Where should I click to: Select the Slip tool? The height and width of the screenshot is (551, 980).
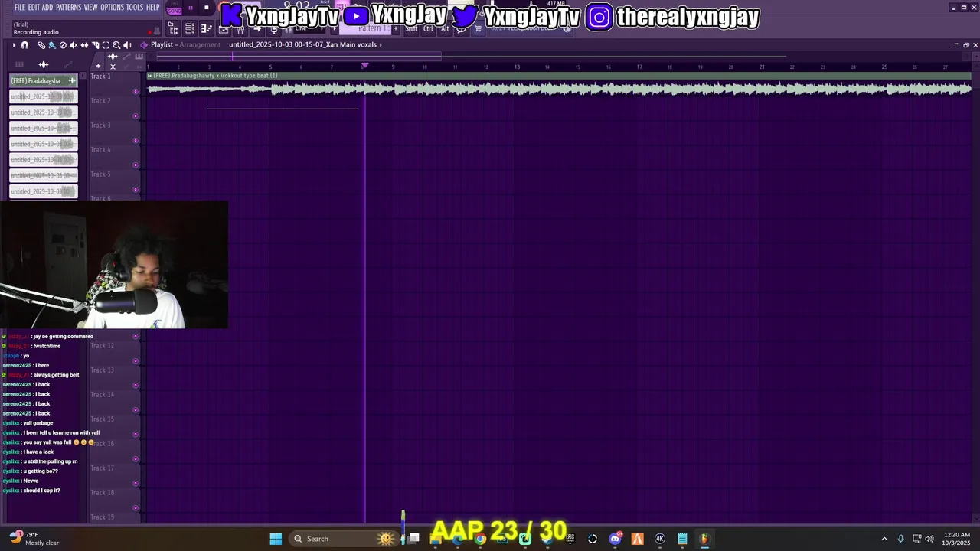(x=84, y=45)
